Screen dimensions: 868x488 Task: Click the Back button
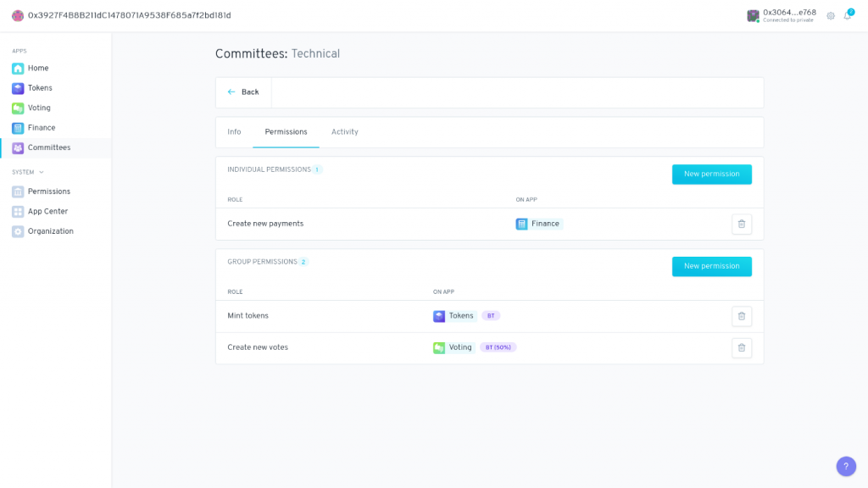[243, 91]
